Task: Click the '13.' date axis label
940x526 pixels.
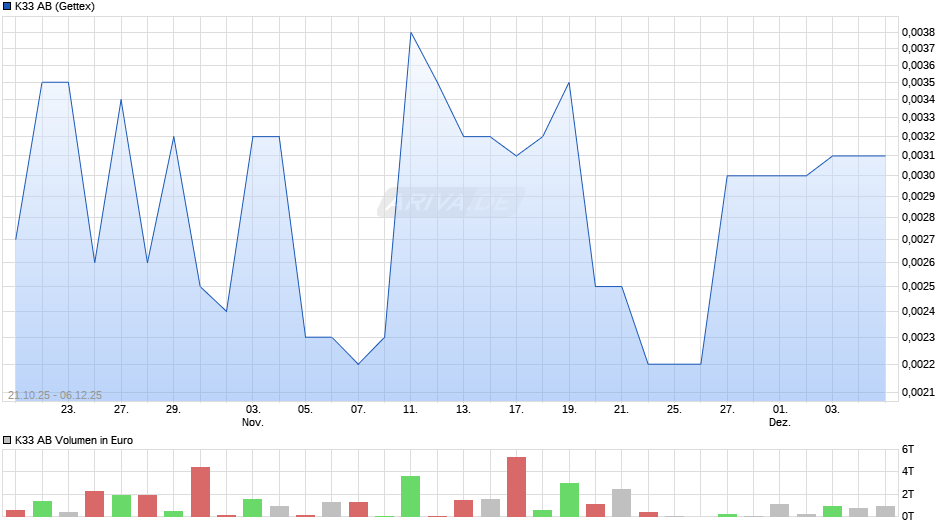Action: pos(463,410)
